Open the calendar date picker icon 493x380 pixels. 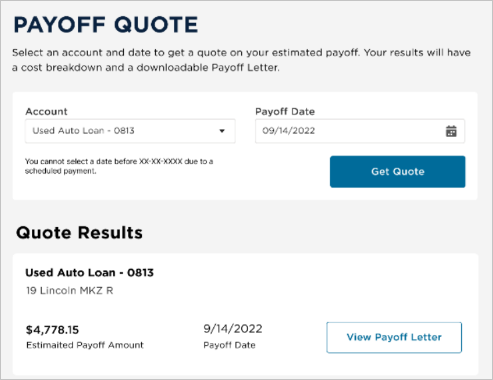[x=451, y=131]
